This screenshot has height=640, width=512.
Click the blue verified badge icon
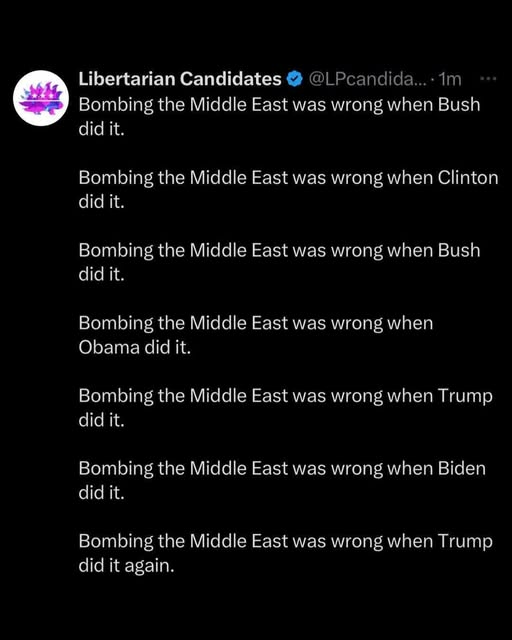(295, 79)
